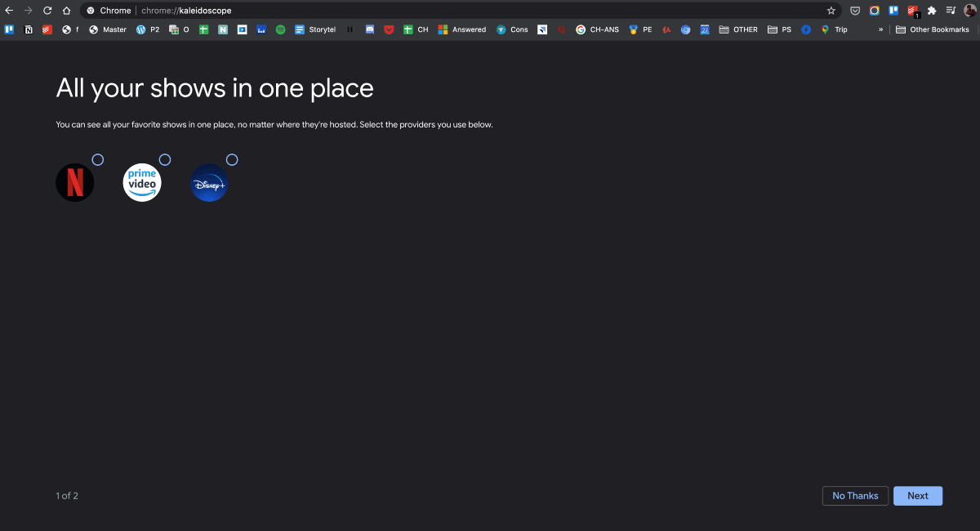980x531 pixels.
Task: Toggle the Disney+ selection circle
Action: 232,160
